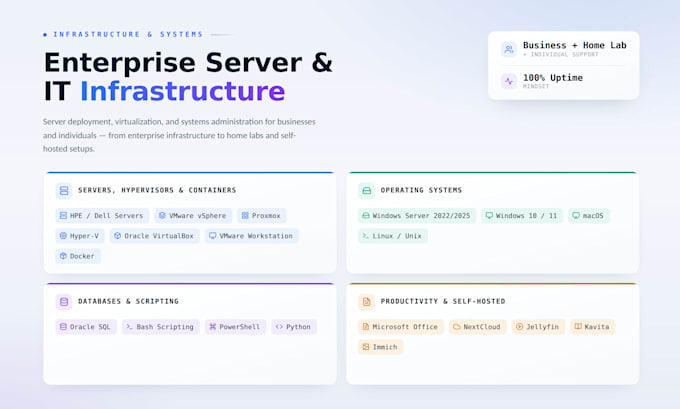Select the Oracle SQL label
Screen dimensions: 680x409
click(x=90, y=327)
